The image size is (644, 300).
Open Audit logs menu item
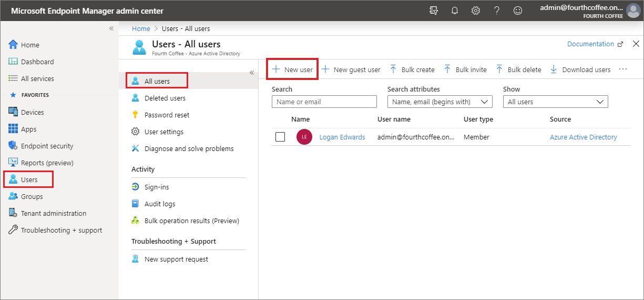click(x=160, y=204)
